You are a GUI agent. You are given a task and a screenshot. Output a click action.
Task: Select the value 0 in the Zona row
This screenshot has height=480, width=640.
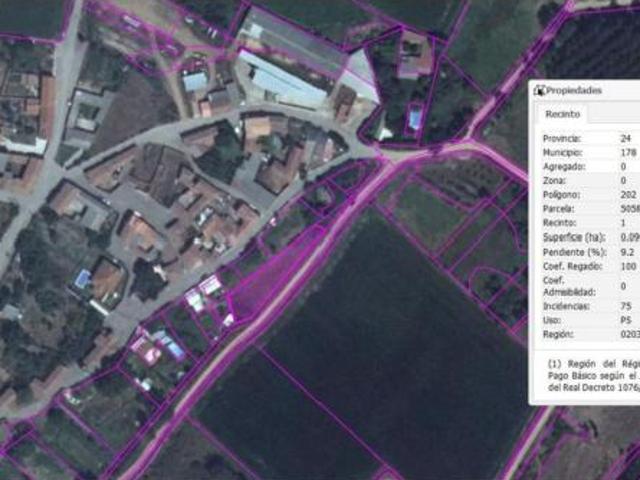[623, 180]
